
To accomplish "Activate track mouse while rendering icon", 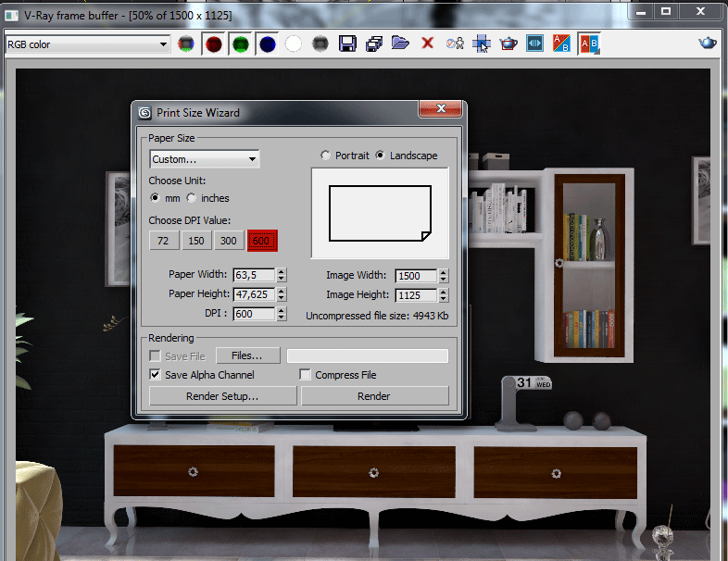I will pyautogui.click(x=482, y=44).
